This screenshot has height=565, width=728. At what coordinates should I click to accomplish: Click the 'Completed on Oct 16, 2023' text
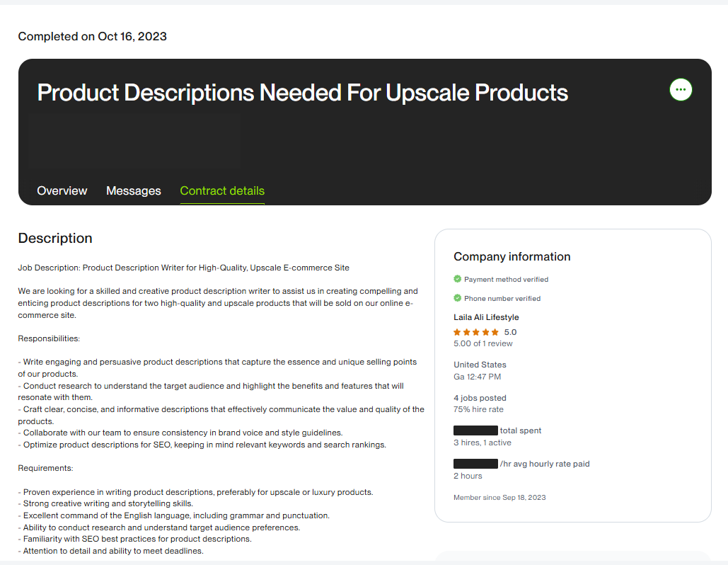(x=93, y=36)
